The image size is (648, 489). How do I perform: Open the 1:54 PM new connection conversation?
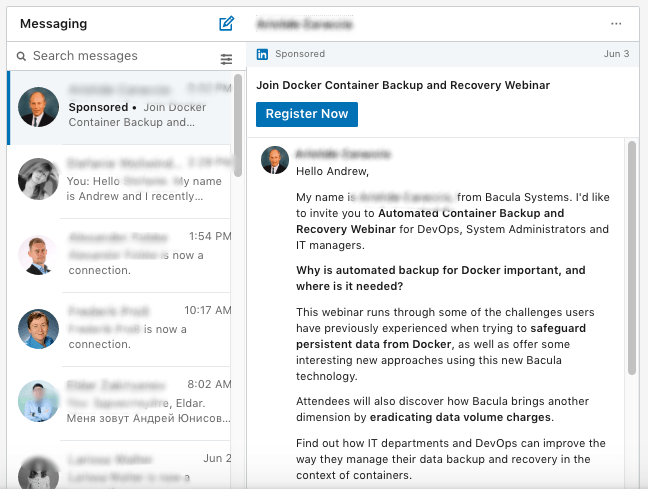click(x=121, y=255)
